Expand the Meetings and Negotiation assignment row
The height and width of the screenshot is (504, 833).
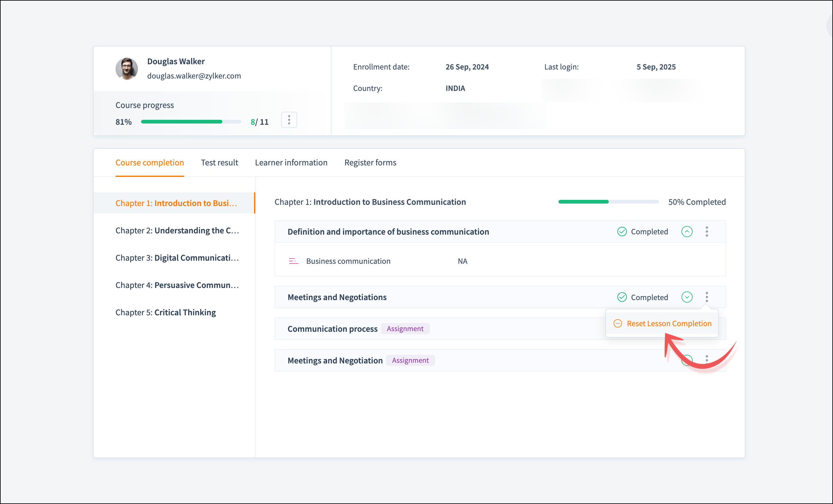687,360
